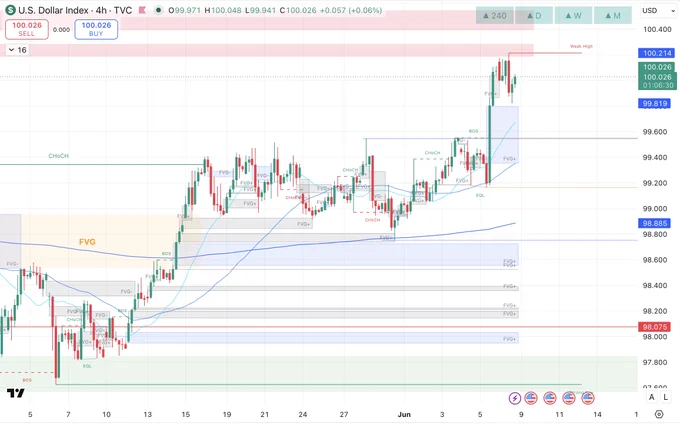The width and height of the screenshot is (680, 424).
Task: Click the W timeframe button
Action: 573,16
